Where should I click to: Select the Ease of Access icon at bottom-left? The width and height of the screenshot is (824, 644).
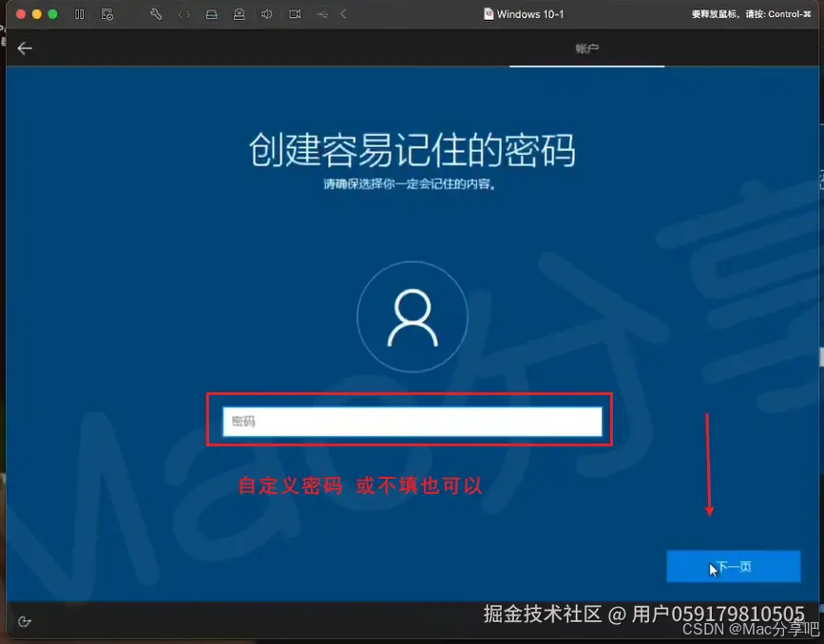24,620
